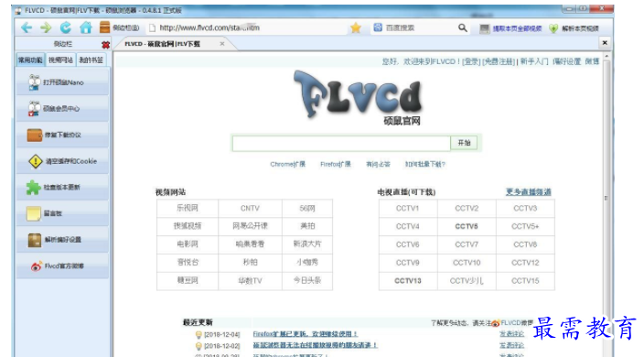
Task: Extract all videos on this page
Action: tap(511, 28)
